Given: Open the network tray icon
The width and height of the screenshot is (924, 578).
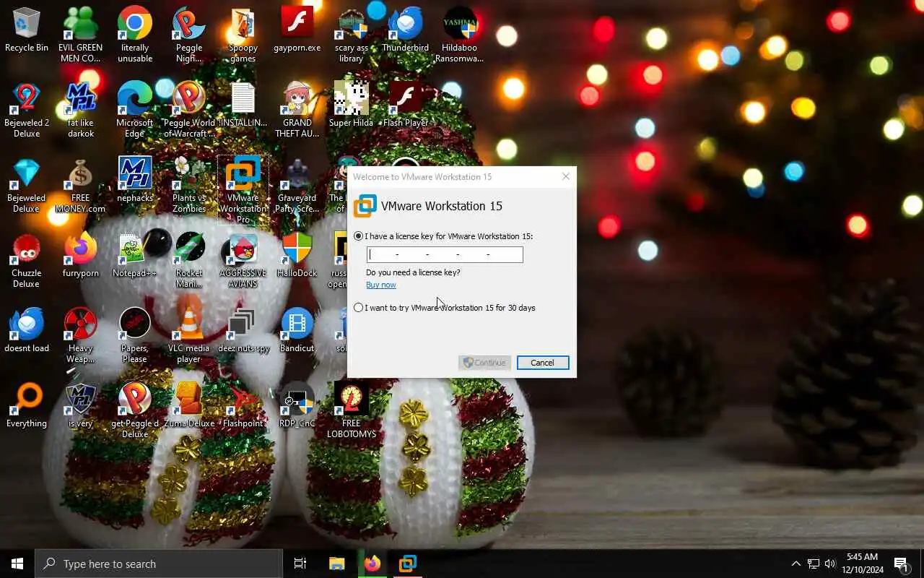Looking at the screenshot, I should 814,564.
